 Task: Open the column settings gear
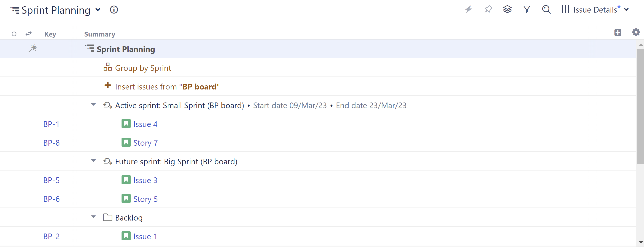coord(636,32)
